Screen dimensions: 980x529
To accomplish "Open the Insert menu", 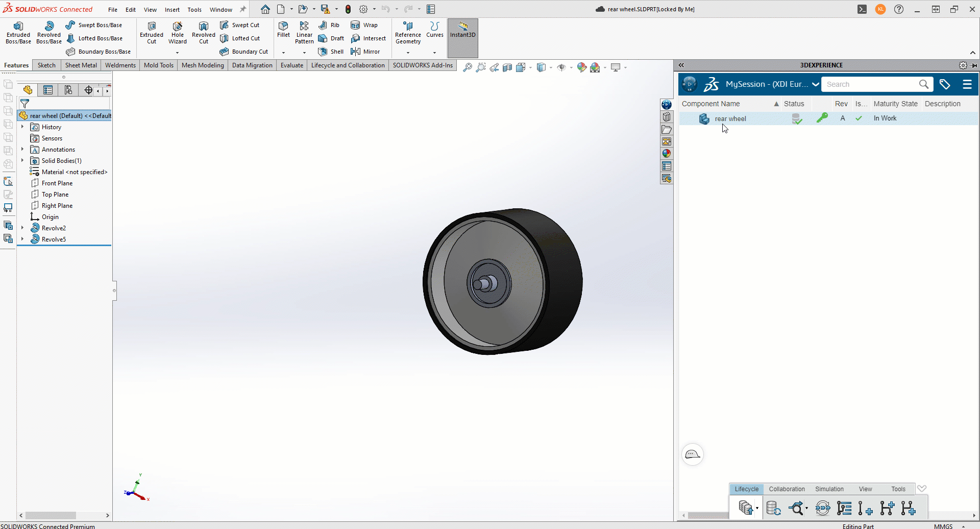I will pos(172,10).
